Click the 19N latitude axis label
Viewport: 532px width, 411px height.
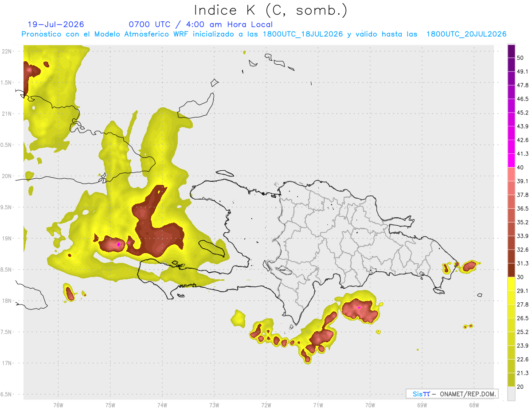tap(7, 238)
